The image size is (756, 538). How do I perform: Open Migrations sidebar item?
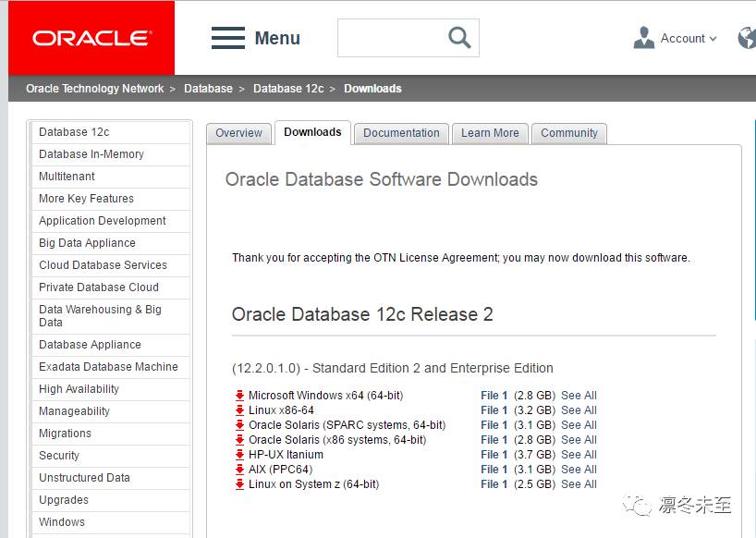(x=111, y=434)
